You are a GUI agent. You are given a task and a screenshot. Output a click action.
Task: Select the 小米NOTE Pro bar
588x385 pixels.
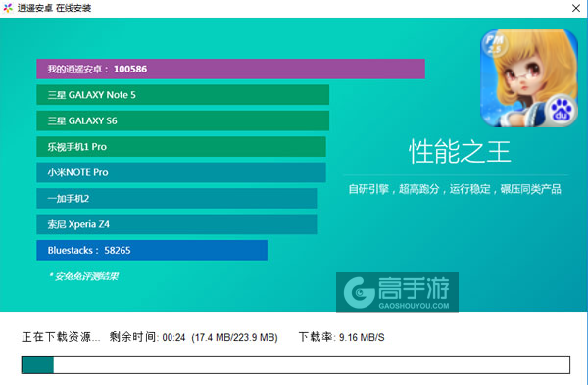click(181, 172)
